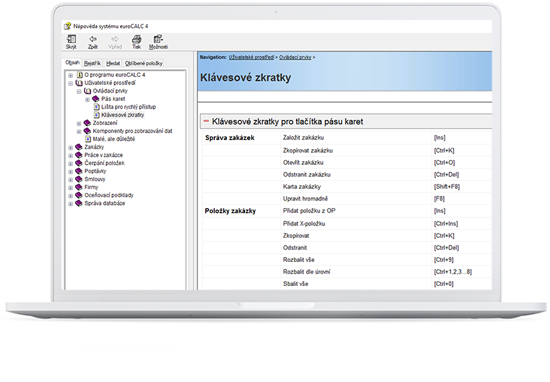Click the Zakázky book icon
Viewport: 550px width, 382px height.
tap(79, 147)
